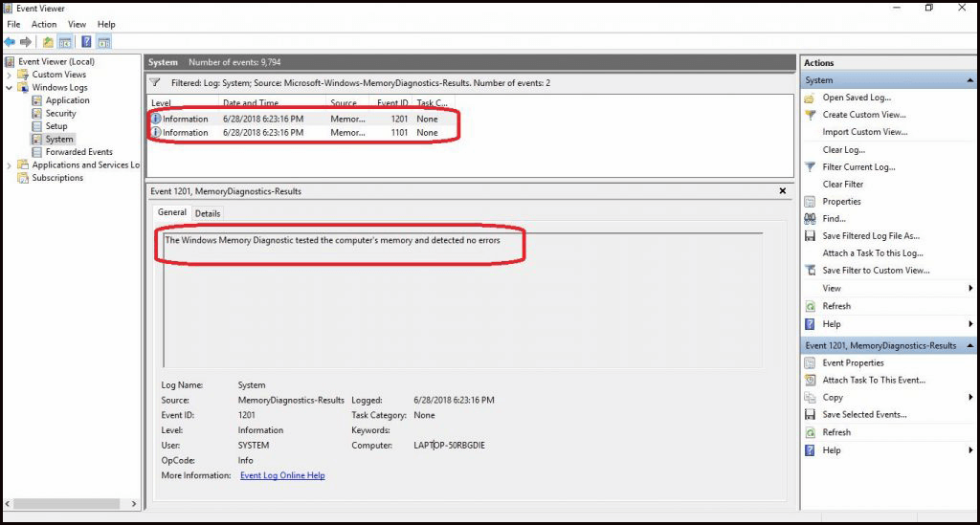Select the event row with ID 1201

pos(303,119)
